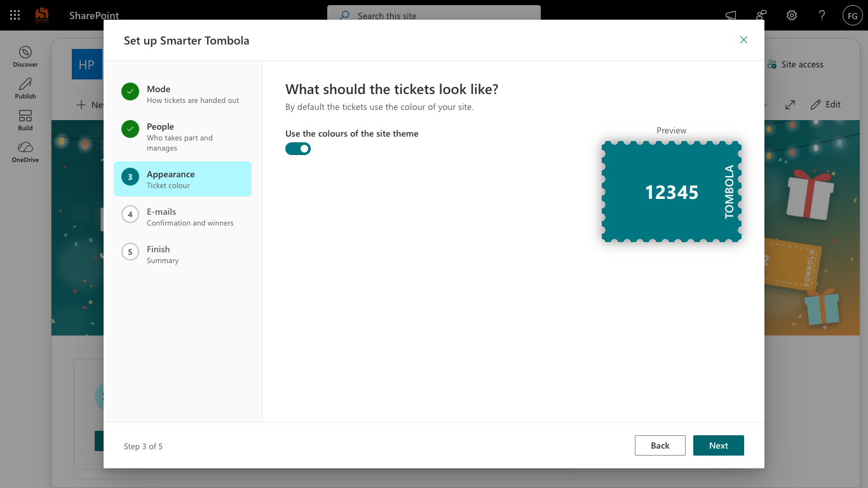Go to the Mode wizard step
Image resolution: width=868 pixels, height=488 pixels.
click(182, 94)
